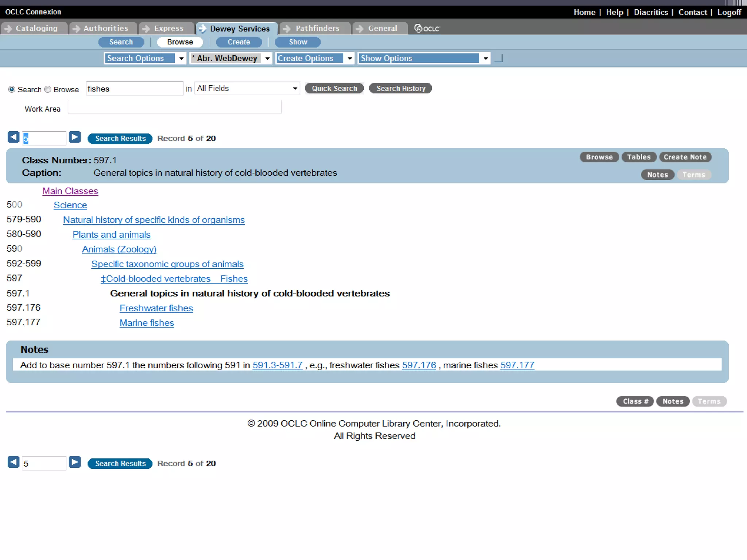This screenshot has width=747, height=560.
Task: Select the Browse radio button
Action: click(48, 89)
